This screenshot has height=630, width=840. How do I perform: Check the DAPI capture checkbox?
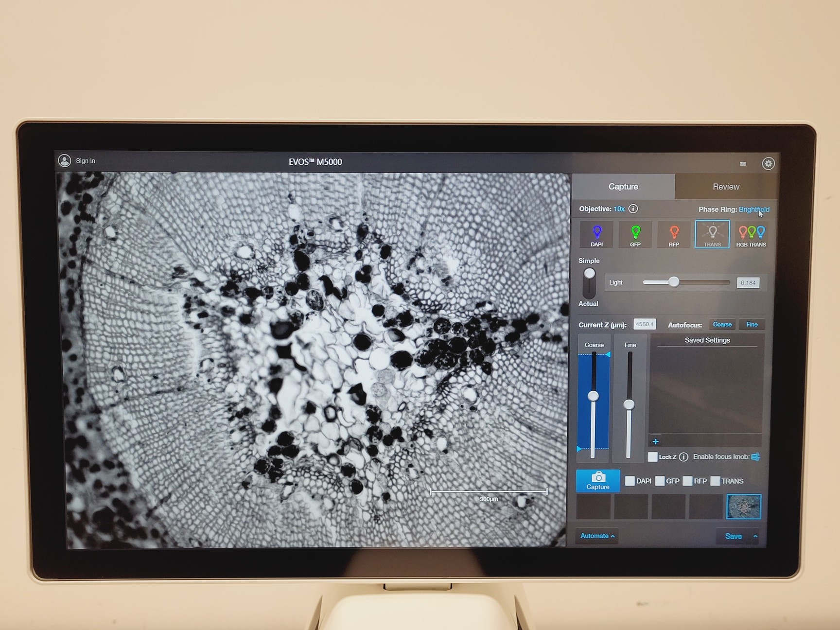click(x=629, y=481)
